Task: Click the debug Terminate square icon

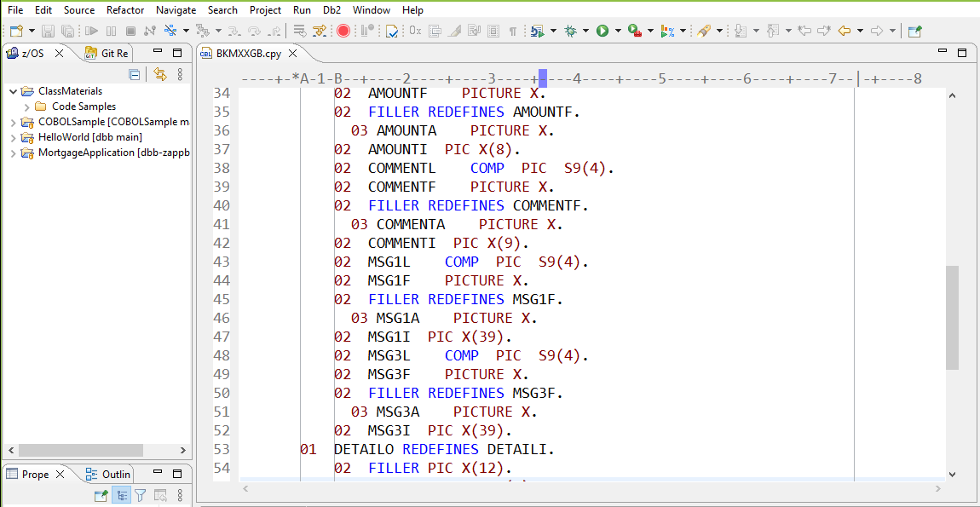Action: [130, 31]
